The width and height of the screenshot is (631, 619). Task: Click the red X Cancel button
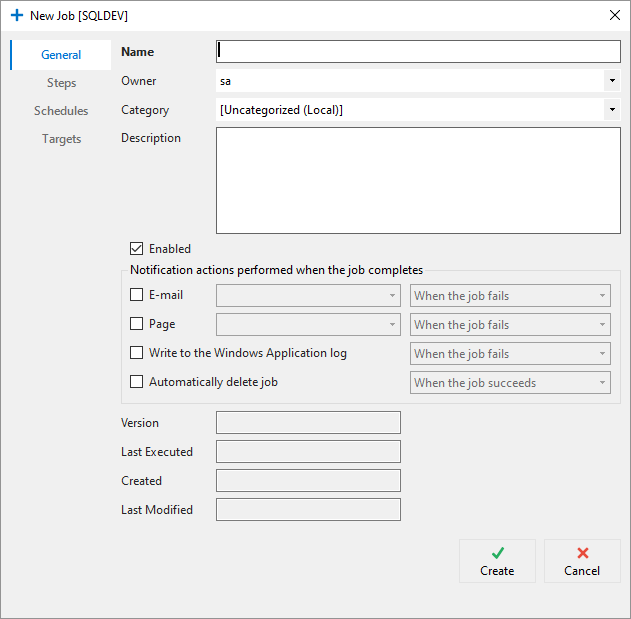[582, 561]
